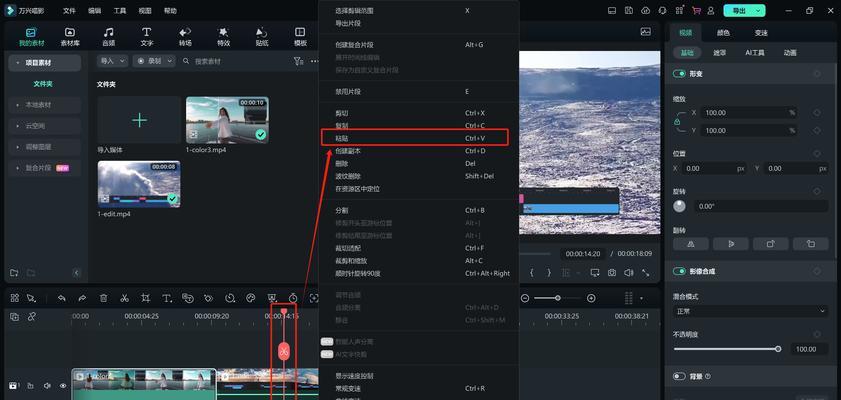Click the shopping cart icon in title bar
The image size is (841, 400).
click(696, 11)
